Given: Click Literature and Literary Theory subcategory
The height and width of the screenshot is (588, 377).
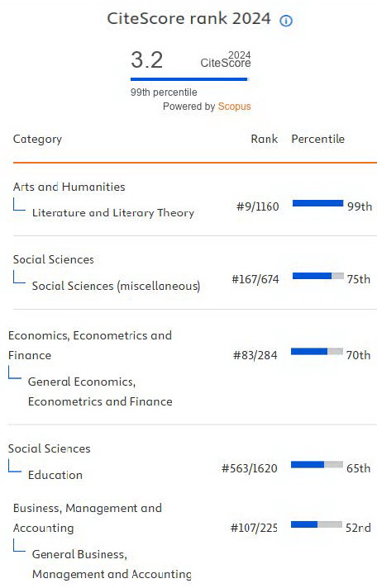Looking at the screenshot, I should (113, 212).
